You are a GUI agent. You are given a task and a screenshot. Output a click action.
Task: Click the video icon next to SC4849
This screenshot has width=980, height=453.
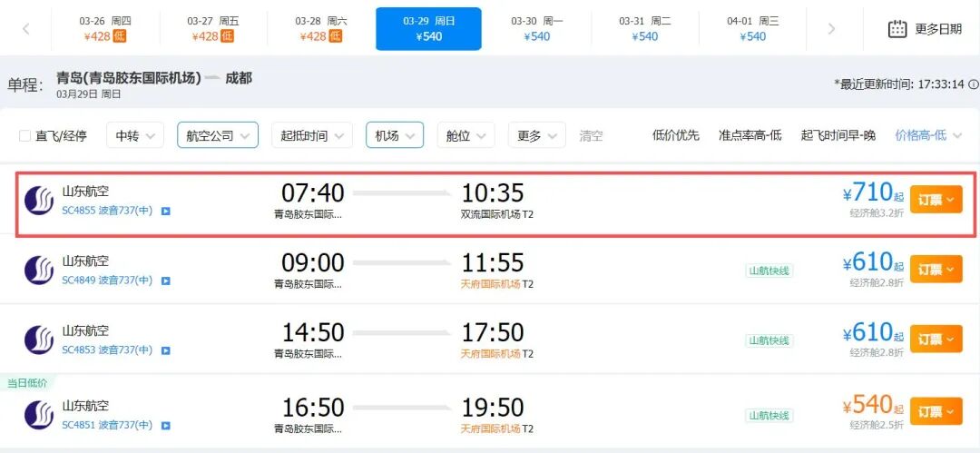[x=165, y=281]
